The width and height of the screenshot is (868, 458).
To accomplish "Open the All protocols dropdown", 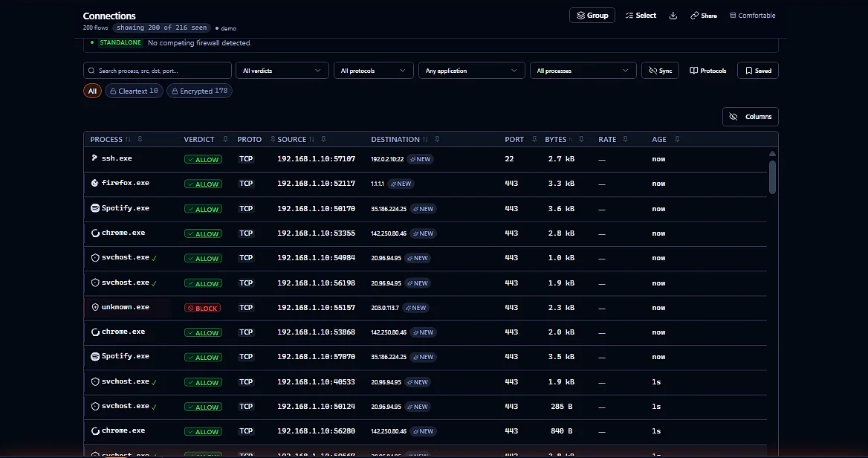I will 373,71.
